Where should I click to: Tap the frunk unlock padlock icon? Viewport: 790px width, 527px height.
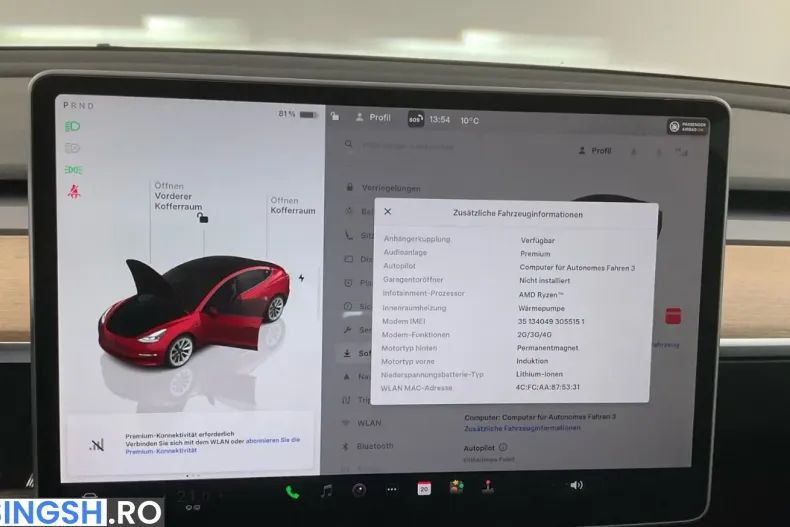pos(202,218)
